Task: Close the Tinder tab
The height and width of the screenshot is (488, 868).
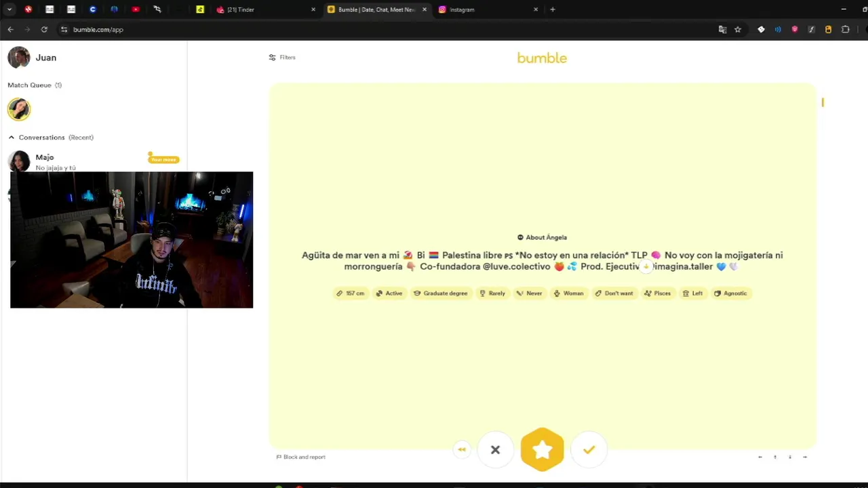Action: point(313,9)
